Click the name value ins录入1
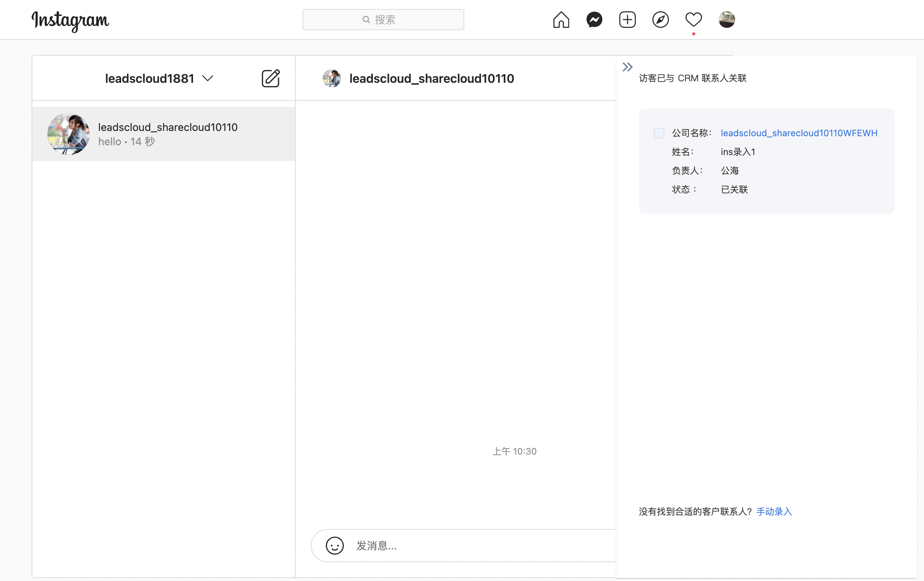The image size is (924, 581). pyautogui.click(x=737, y=152)
